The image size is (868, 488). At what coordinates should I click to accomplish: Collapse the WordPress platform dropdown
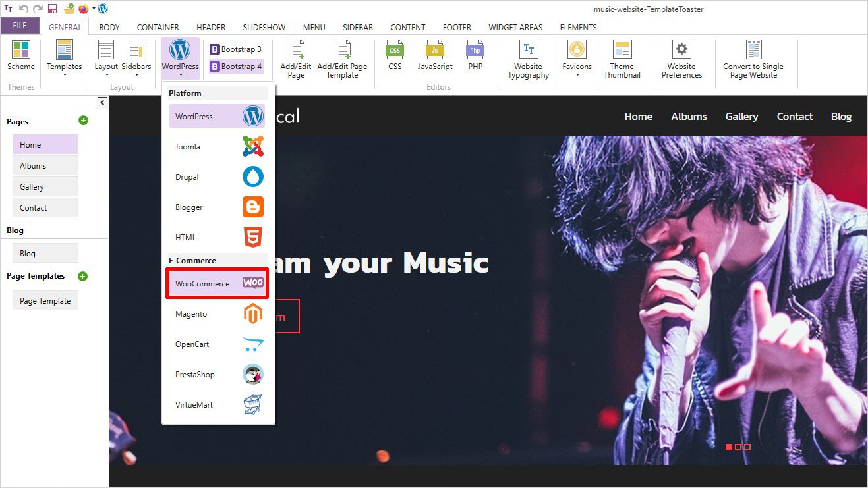click(x=180, y=59)
